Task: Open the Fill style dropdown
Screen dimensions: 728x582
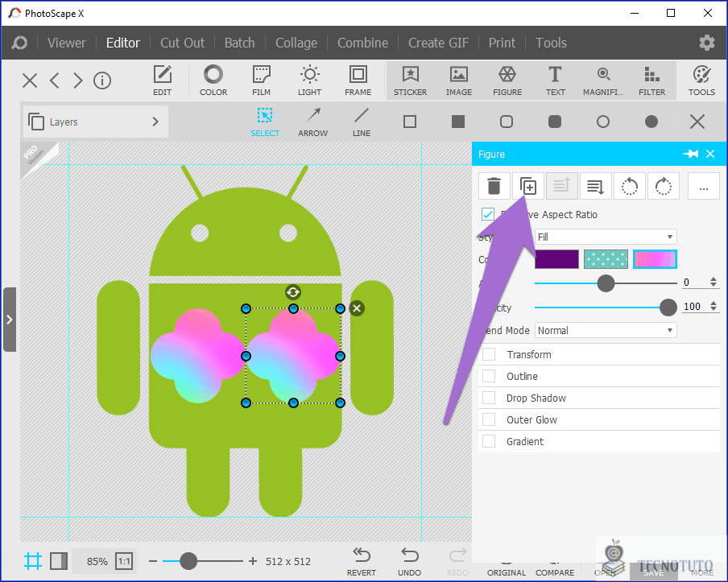Action: pyautogui.click(x=606, y=237)
